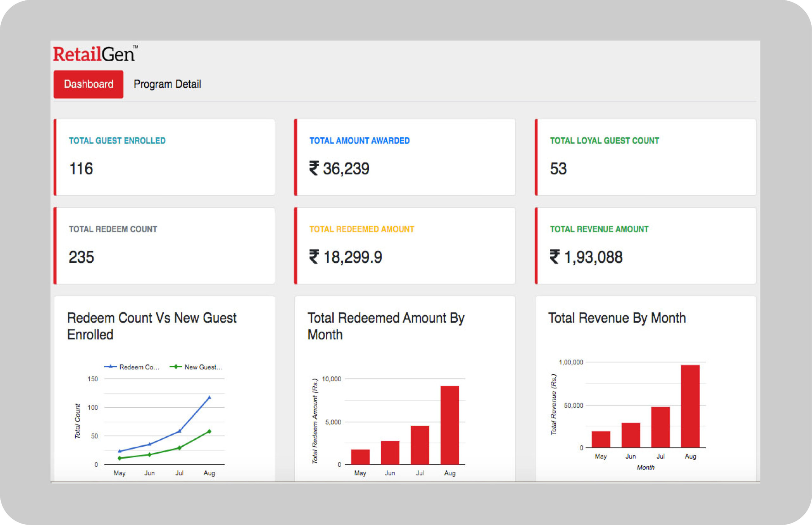Select the May bar in the Total Revenue chart
The width and height of the screenshot is (812, 525).
[x=601, y=439]
